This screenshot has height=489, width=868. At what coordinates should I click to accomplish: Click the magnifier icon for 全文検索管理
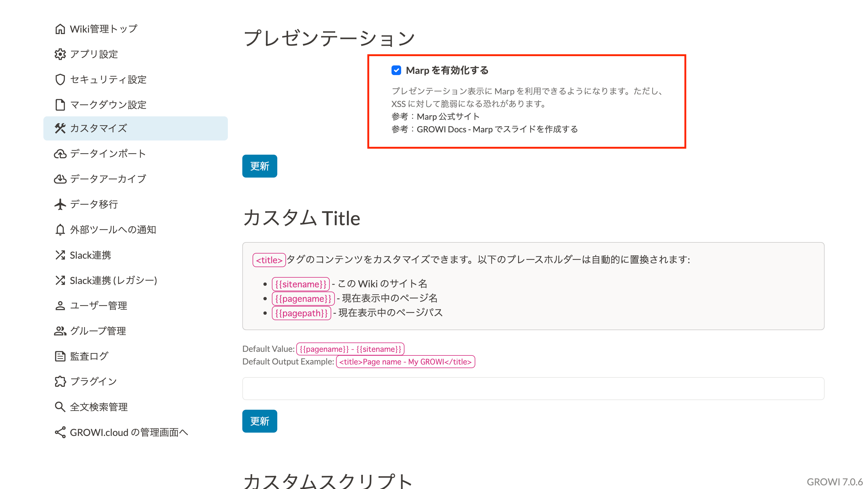click(60, 407)
